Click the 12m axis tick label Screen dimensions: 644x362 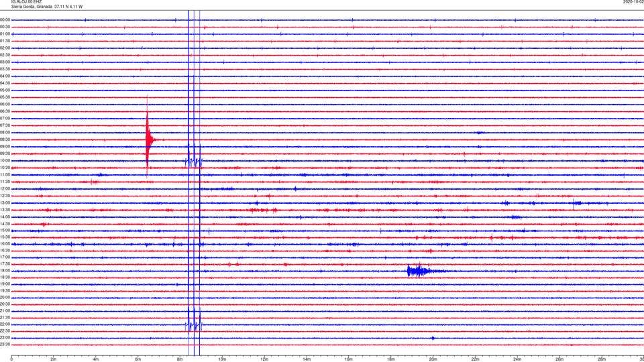[264, 359]
